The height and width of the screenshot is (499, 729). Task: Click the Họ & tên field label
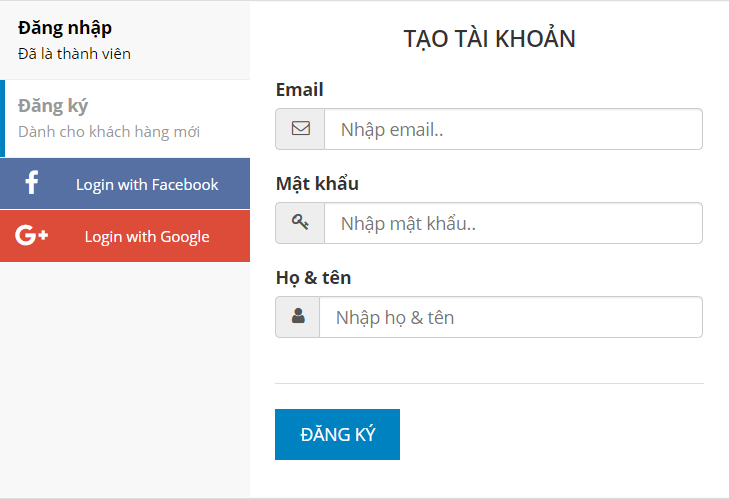(313, 278)
